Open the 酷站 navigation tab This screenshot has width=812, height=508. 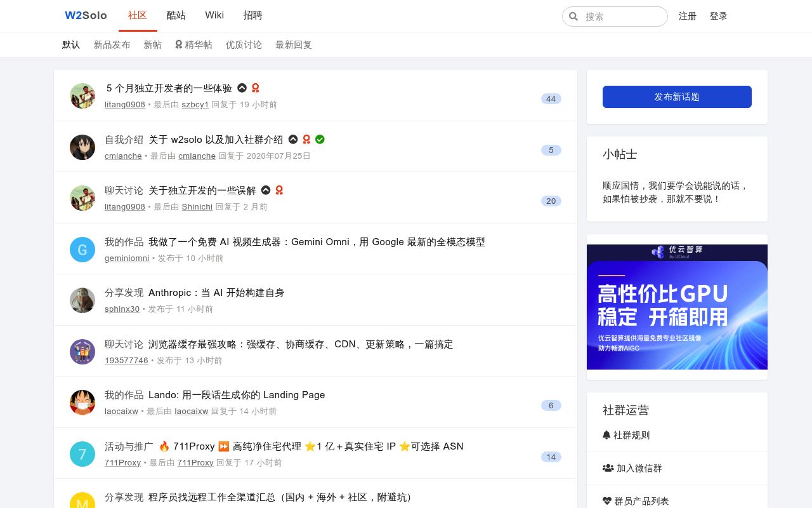tap(176, 15)
